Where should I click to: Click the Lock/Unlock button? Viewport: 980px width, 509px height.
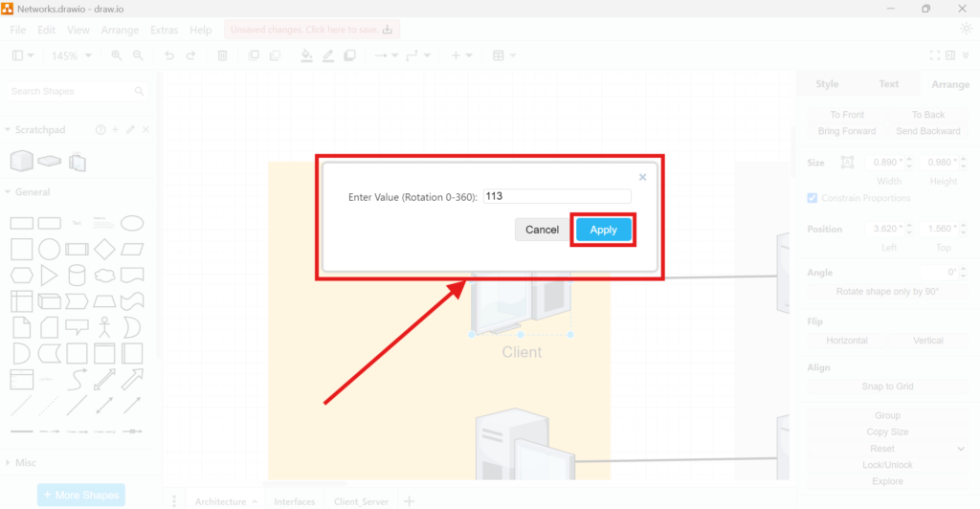[x=887, y=465]
